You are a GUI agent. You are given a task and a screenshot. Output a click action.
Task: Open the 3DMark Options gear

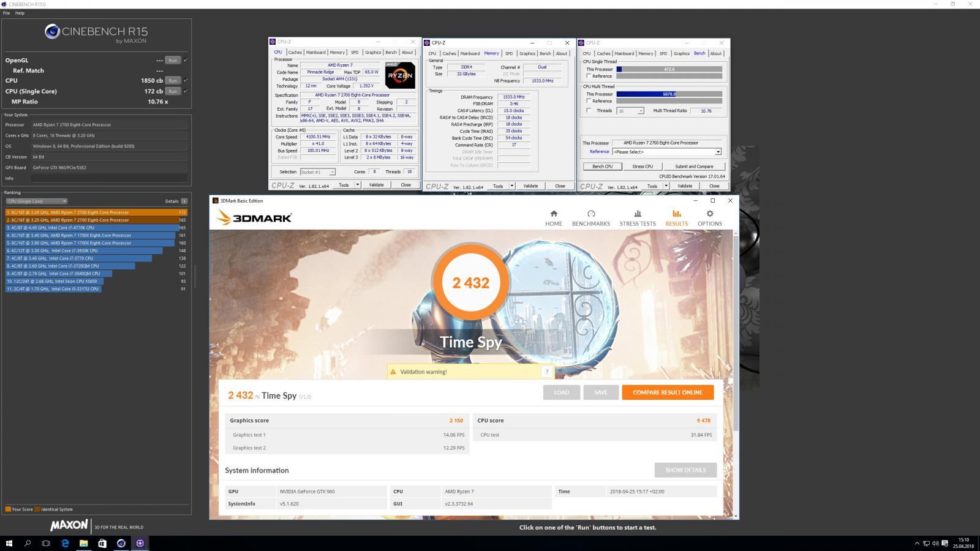pos(710,218)
